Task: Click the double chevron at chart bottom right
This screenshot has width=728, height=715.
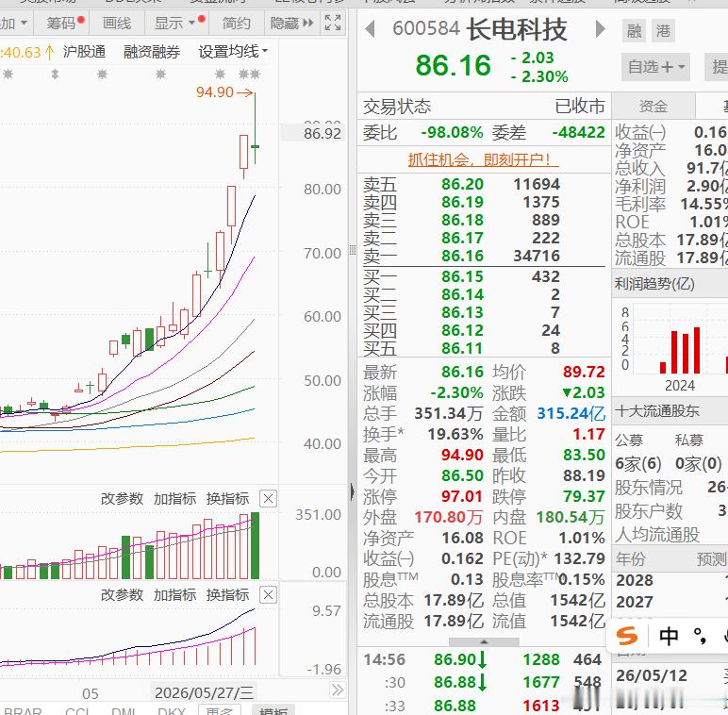Action: (x=338, y=690)
